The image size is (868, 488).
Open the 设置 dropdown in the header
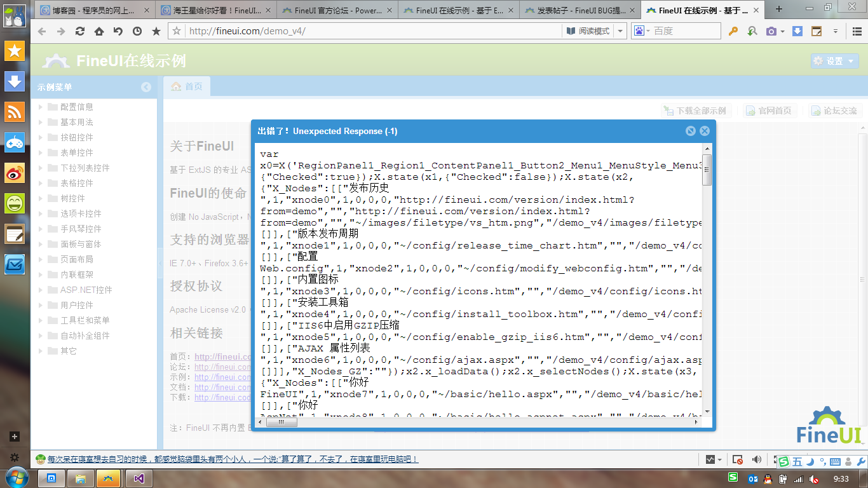[x=834, y=61]
